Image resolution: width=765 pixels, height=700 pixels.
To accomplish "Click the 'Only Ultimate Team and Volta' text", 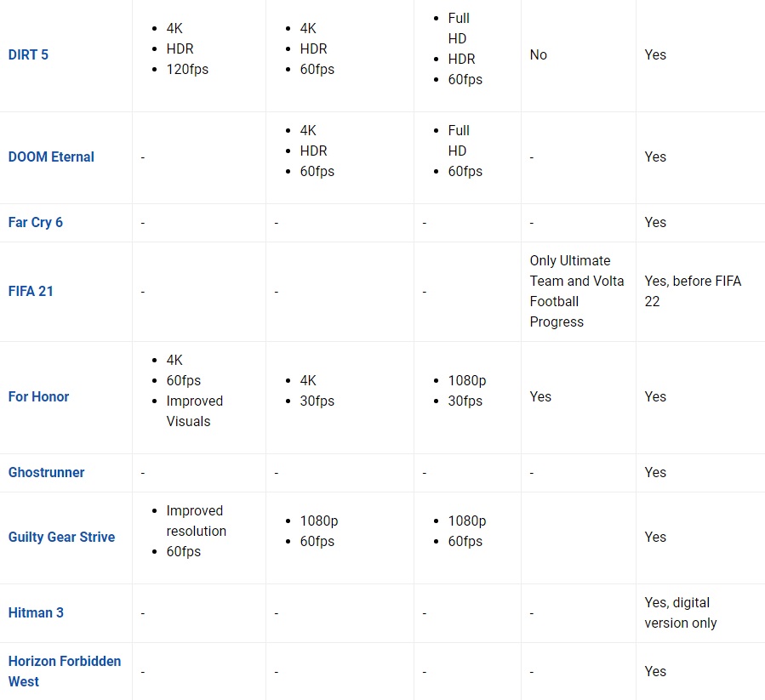I will (577, 270).
